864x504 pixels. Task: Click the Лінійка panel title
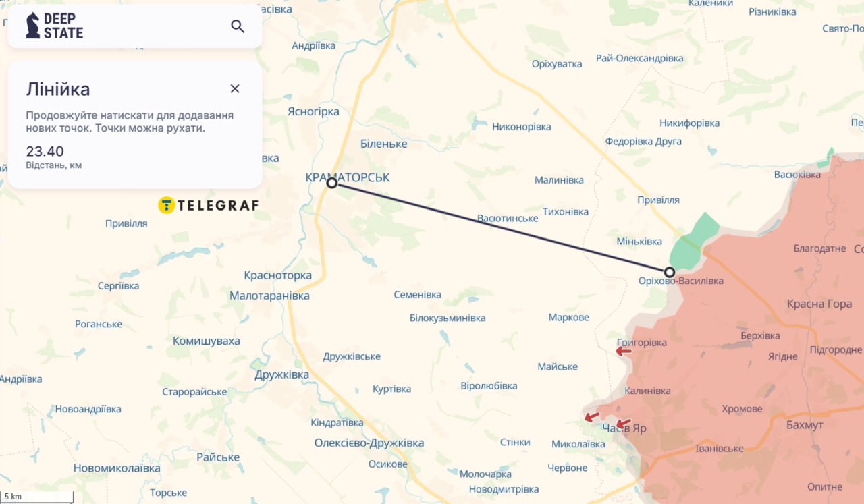pyautogui.click(x=58, y=89)
